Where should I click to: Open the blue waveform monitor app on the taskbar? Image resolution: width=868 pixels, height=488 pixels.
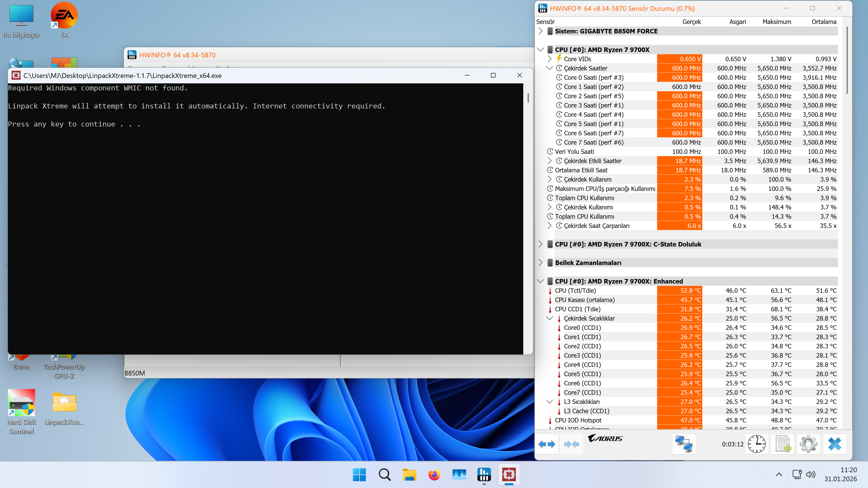[459, 475]
